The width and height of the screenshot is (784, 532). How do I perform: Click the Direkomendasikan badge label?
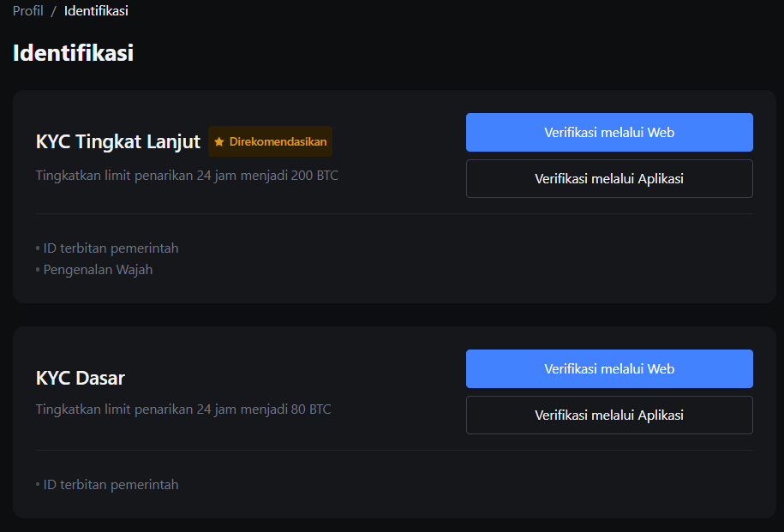tap(277, 141)
